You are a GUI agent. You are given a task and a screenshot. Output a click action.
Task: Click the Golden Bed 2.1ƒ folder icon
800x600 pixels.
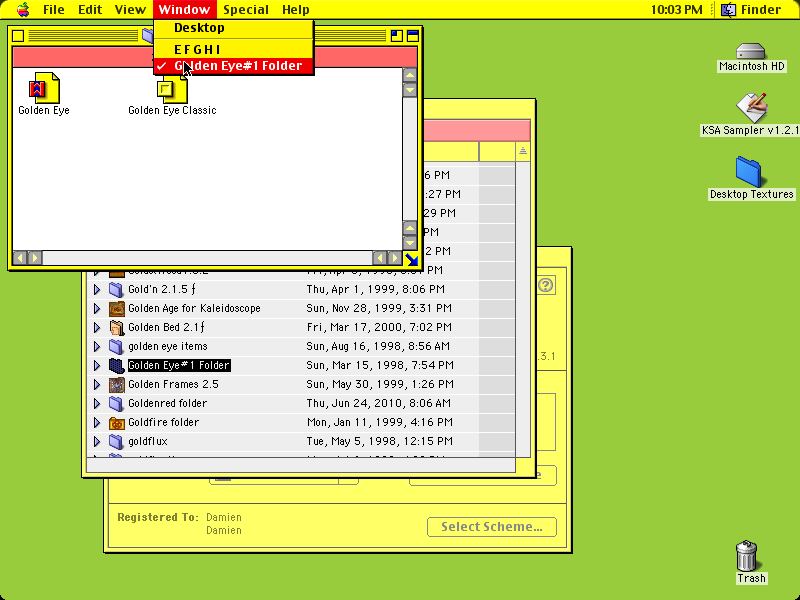(116, 327)
